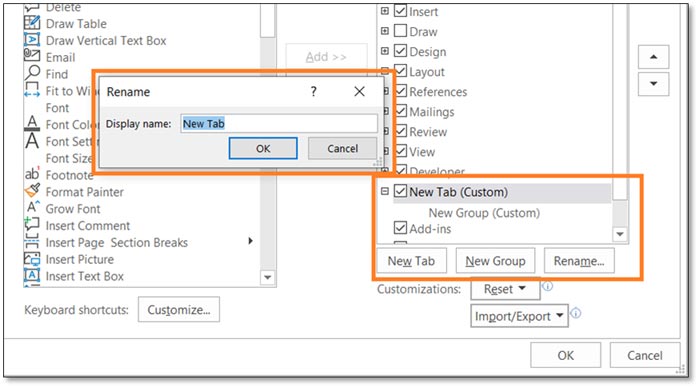This screenshot has width=699, height=387.
Task: Select the Draw Table command icon
Action: coord(32,23)
